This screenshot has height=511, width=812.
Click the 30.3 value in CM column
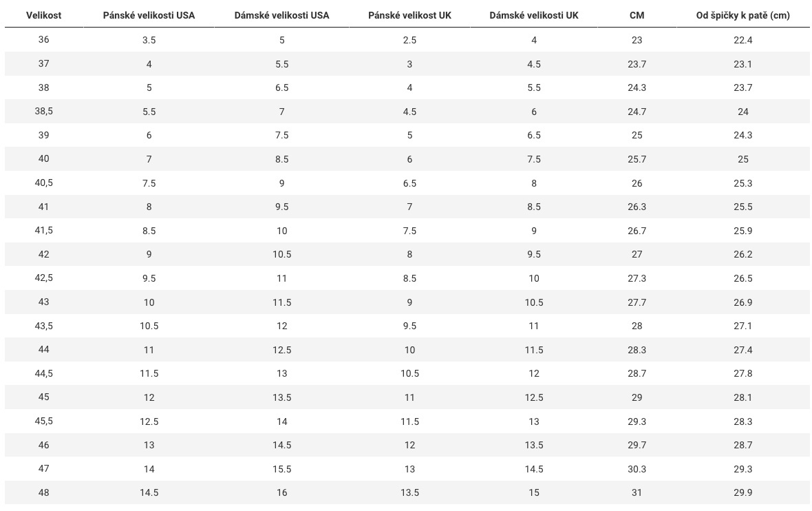point(637,469)
